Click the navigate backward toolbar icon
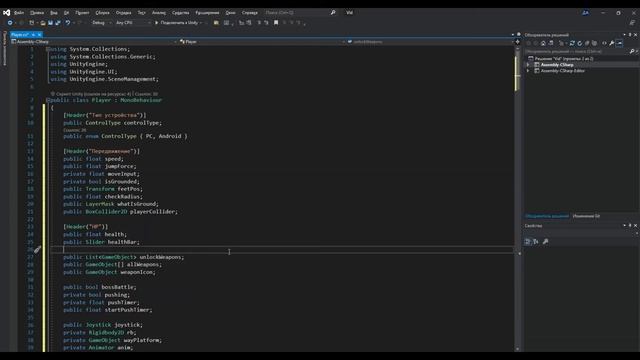 pyautogui.click(x=10, y=23)
